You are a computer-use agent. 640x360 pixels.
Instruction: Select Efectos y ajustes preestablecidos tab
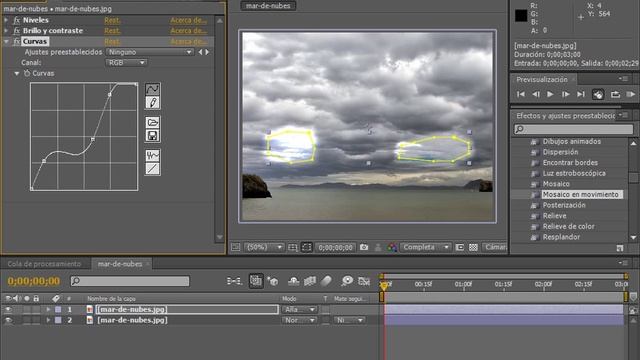565,116
